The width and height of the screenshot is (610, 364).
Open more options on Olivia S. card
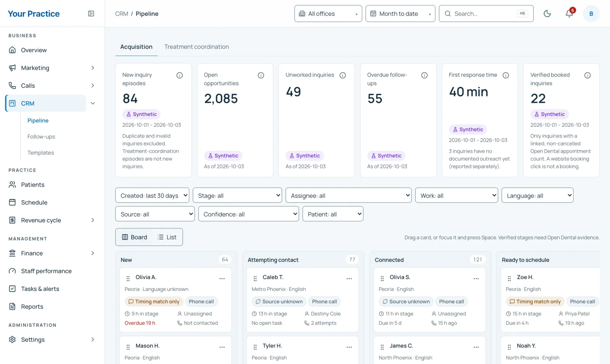(476, 279)
